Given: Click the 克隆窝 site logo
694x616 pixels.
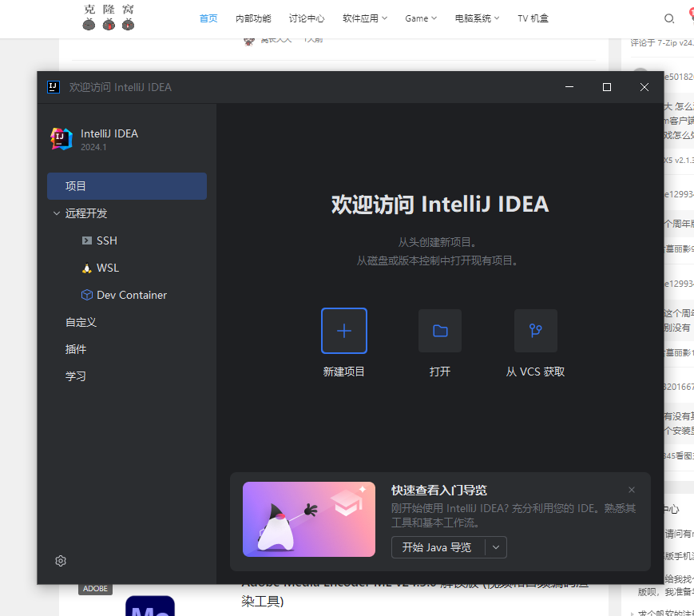Looking at the screenshot, I should click(109, 18).
